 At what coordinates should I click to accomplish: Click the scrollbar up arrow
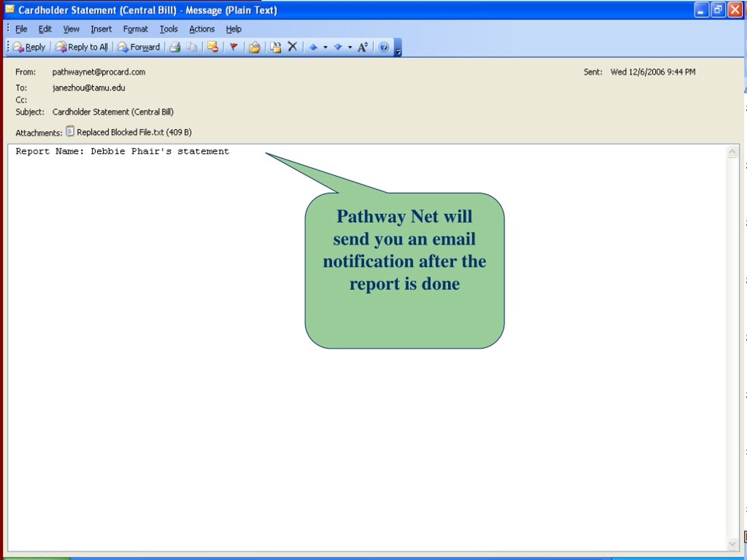(x=732, y=152)
